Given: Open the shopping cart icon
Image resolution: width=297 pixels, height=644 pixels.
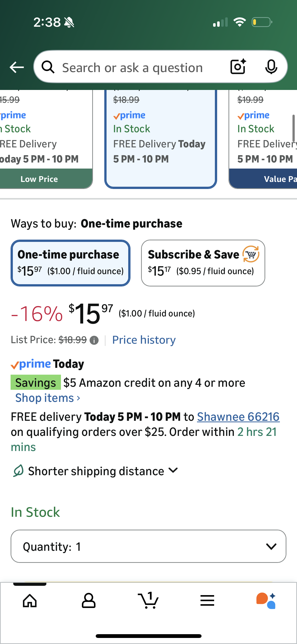Looking at the screenshot, I should coord(148,601).
